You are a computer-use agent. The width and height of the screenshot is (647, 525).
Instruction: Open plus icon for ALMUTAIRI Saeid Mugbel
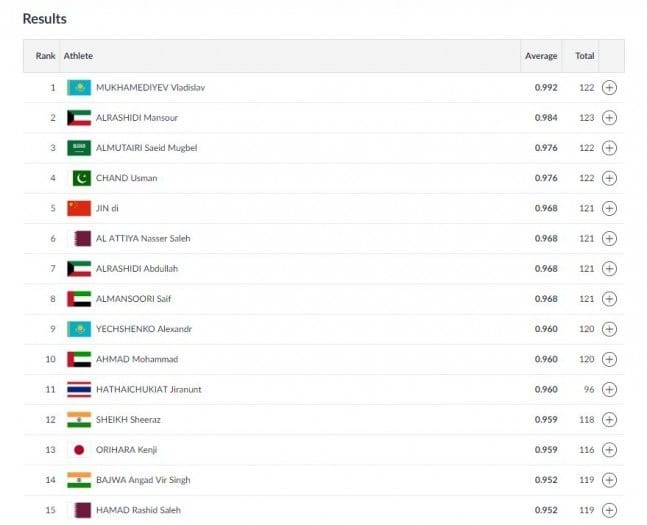click(609, 148)
